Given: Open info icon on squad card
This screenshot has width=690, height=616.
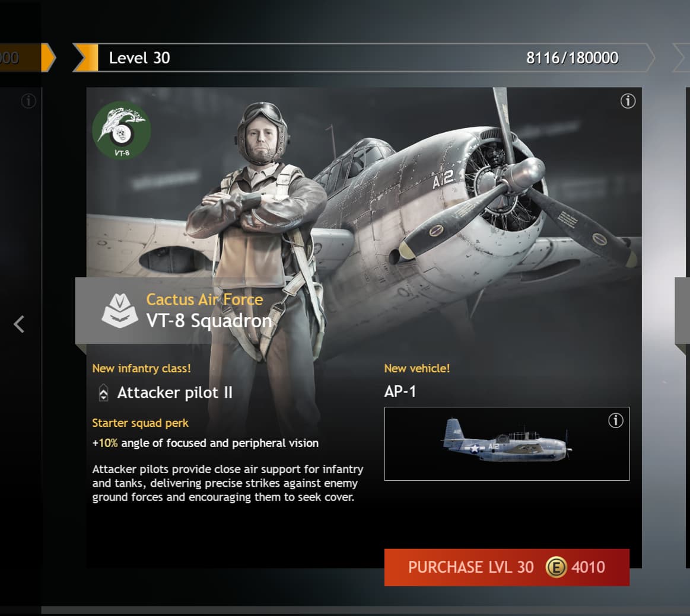Looking at the screenshot, I should pyautogui.click(x=628, y=101).
